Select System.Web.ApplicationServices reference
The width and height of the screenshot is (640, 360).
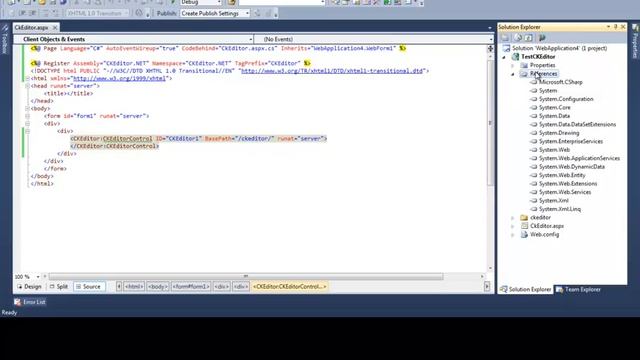(x=579, y=158)
